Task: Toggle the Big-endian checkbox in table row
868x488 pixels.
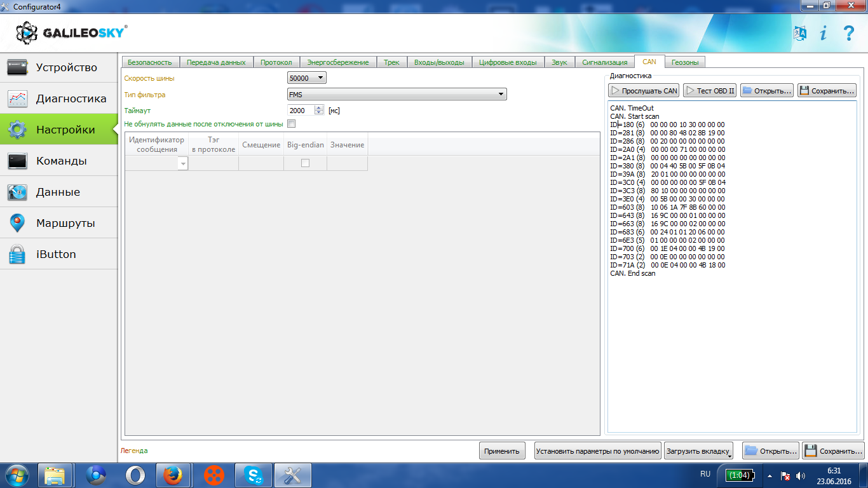Action: point(305,163)
